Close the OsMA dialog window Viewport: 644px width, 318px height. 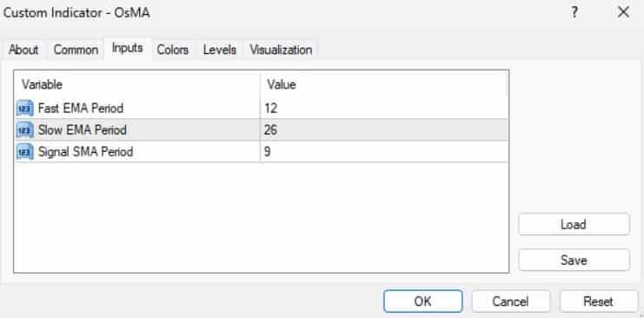click(623, 13)
